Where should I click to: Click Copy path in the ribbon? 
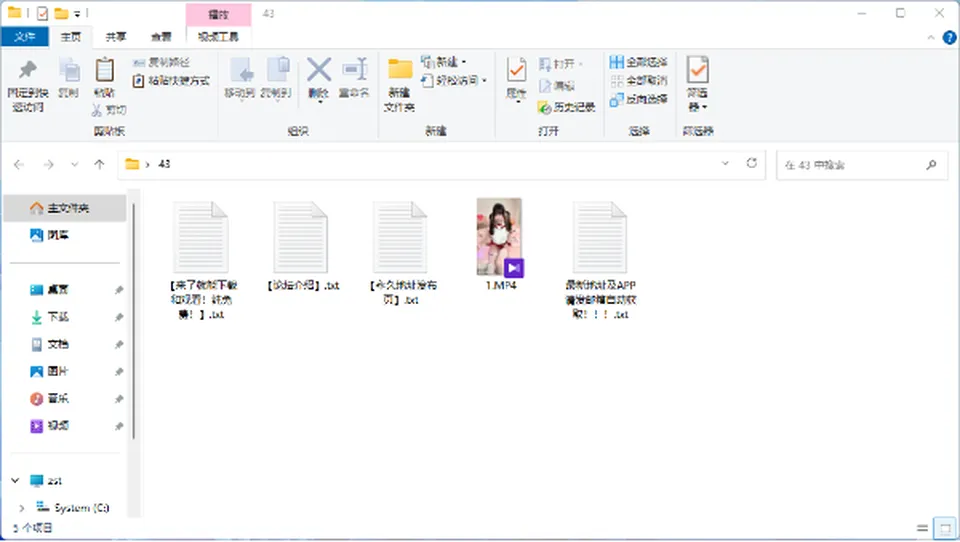coord(162,62)
